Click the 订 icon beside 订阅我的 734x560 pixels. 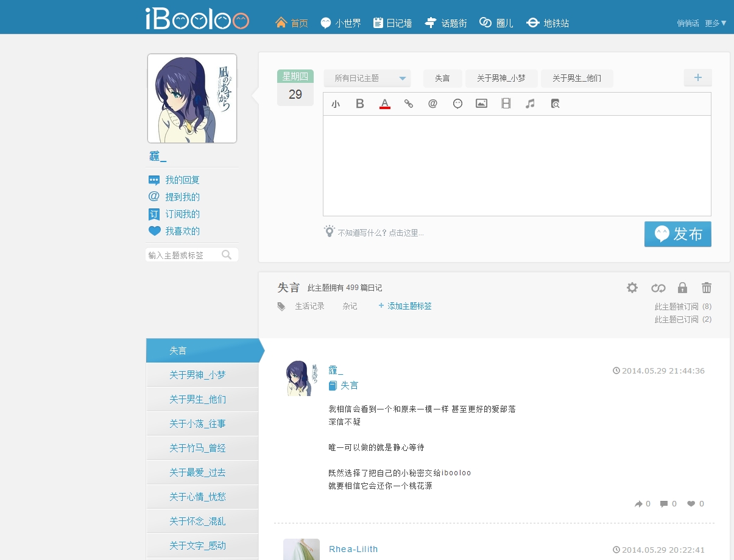tap(154, 214)
